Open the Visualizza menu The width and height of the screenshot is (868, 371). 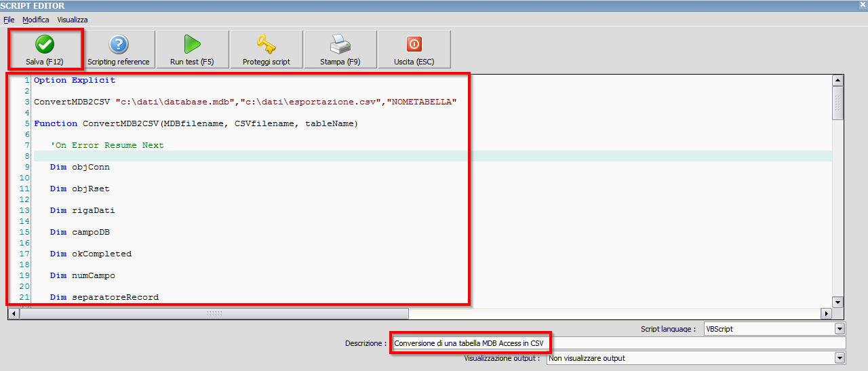point(73,20)
